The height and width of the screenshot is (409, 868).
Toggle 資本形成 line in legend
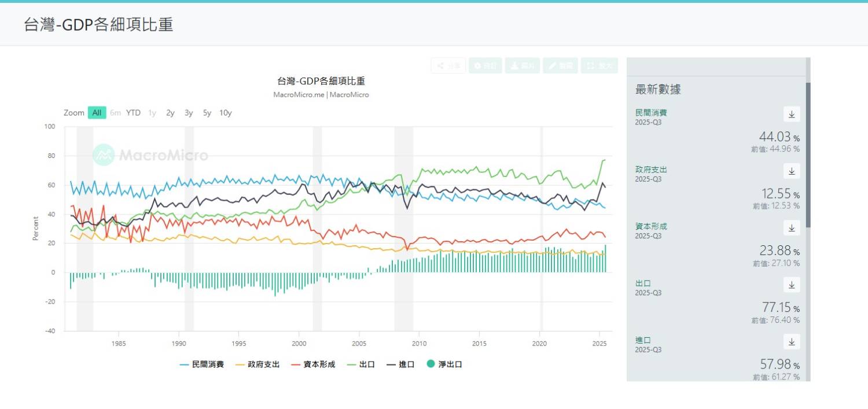(313, 364)
